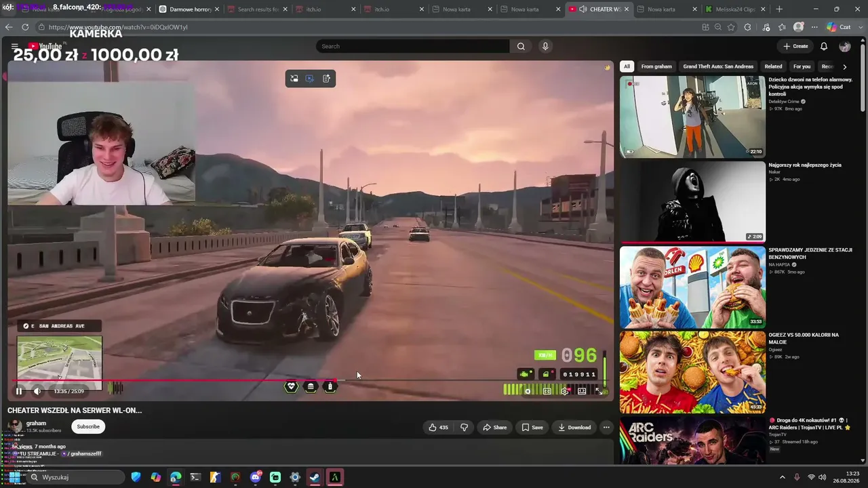Open Microsoft Edge from the taskbar
The height and width of the screenshot is (488, 868).
(176, 477)
